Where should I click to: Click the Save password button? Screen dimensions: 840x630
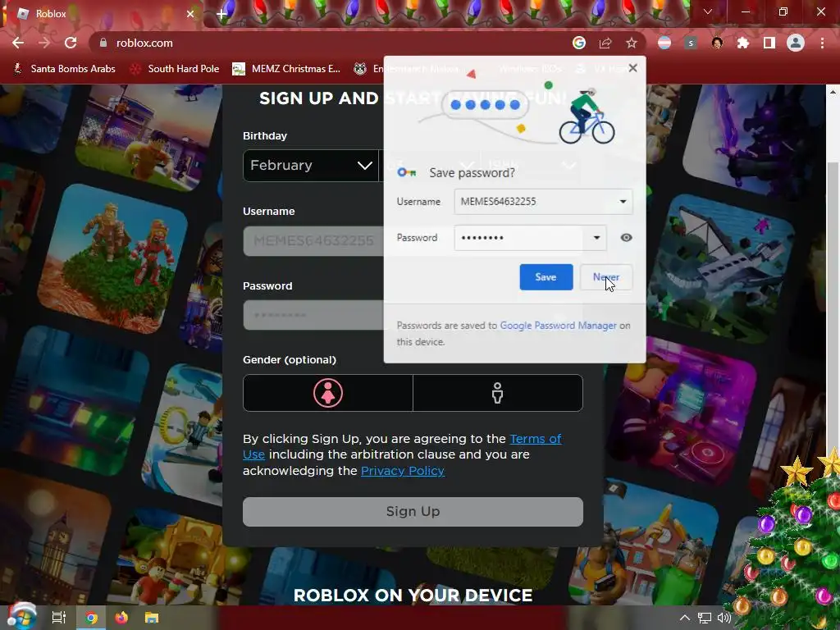(x=546, y=277)
